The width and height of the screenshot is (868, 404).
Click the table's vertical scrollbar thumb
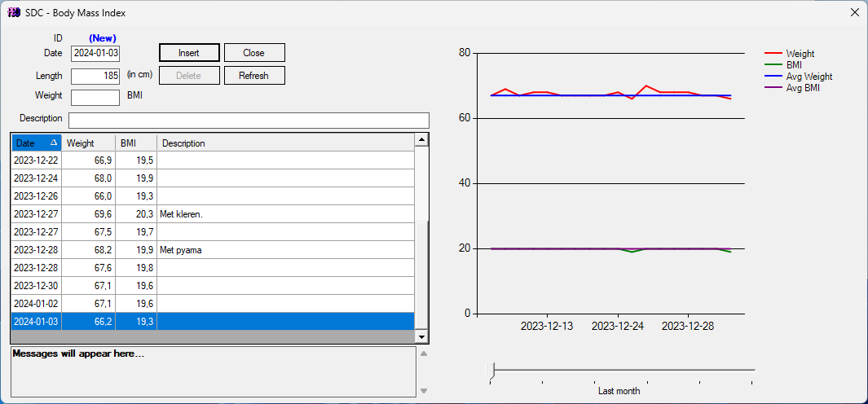[421, 274]
